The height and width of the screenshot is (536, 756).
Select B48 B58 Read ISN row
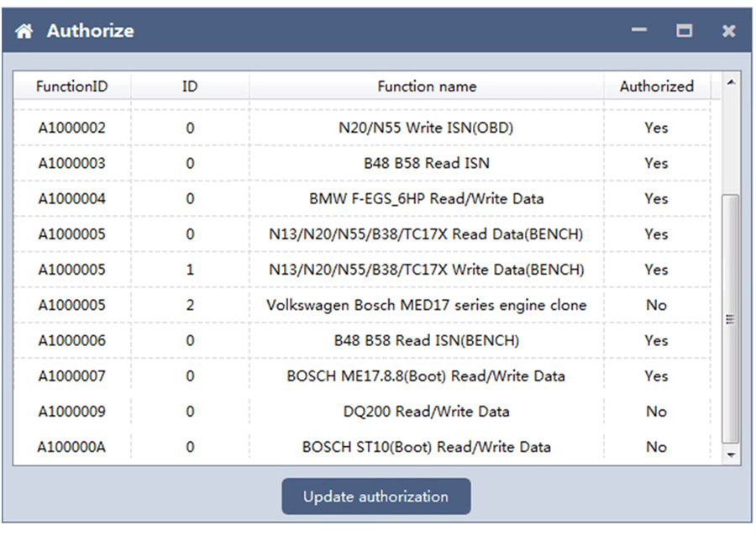tap(363, 163)
